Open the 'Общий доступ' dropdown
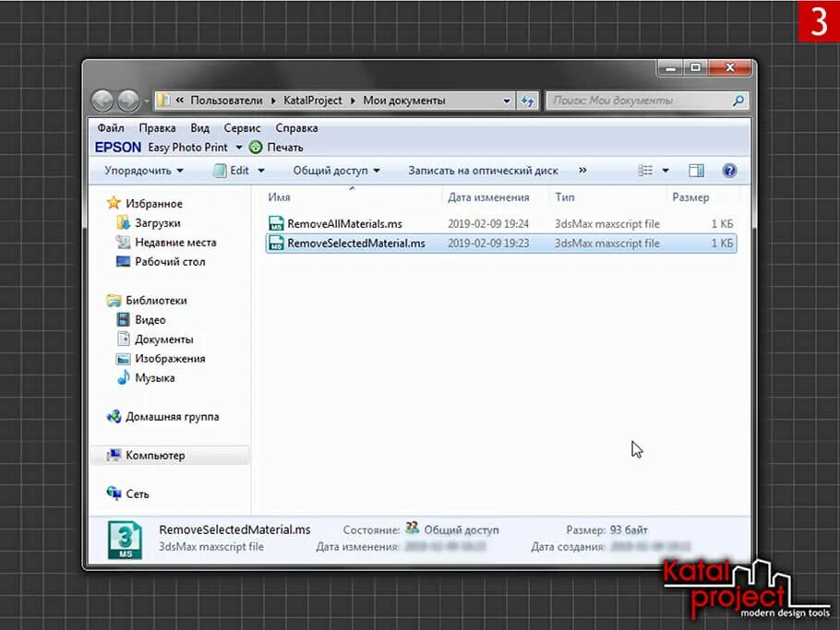The height and width of the screenshot is (630, 840). tap(336, 171)
